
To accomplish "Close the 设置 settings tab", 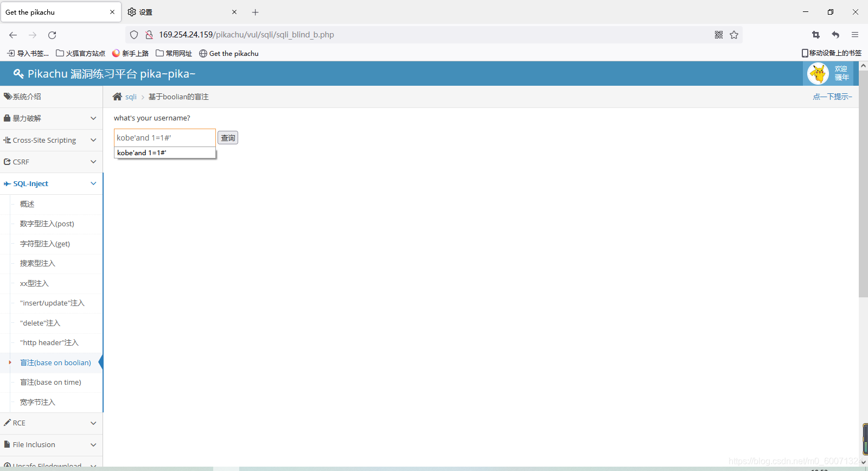I will pyautogui.click(x=234, y=12).
